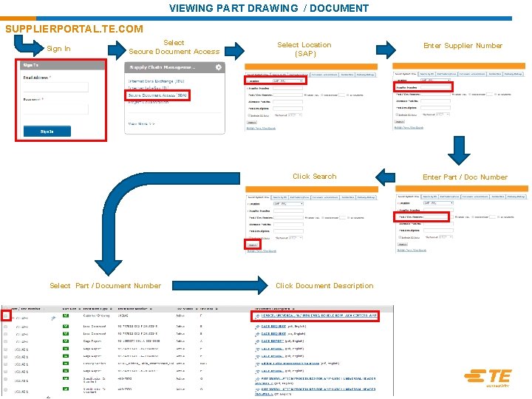Tick the checkbox of the Customer Drawing row
This screenshot has height=399, width=532.
(6, 316)
